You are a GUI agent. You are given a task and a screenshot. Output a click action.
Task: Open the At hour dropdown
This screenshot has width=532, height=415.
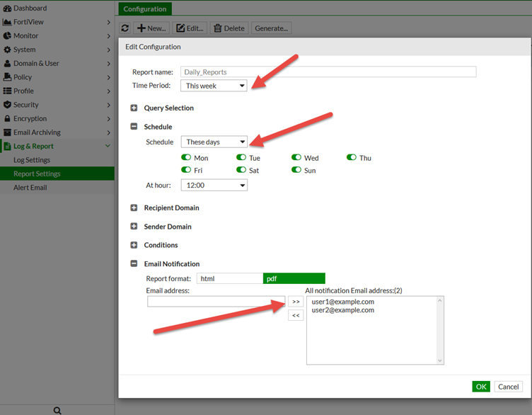click(214, 186)
